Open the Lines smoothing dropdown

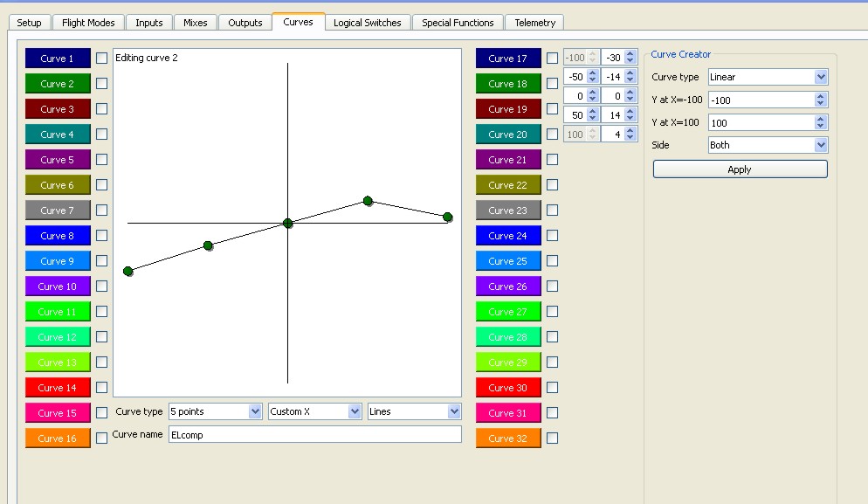(414, 411)
